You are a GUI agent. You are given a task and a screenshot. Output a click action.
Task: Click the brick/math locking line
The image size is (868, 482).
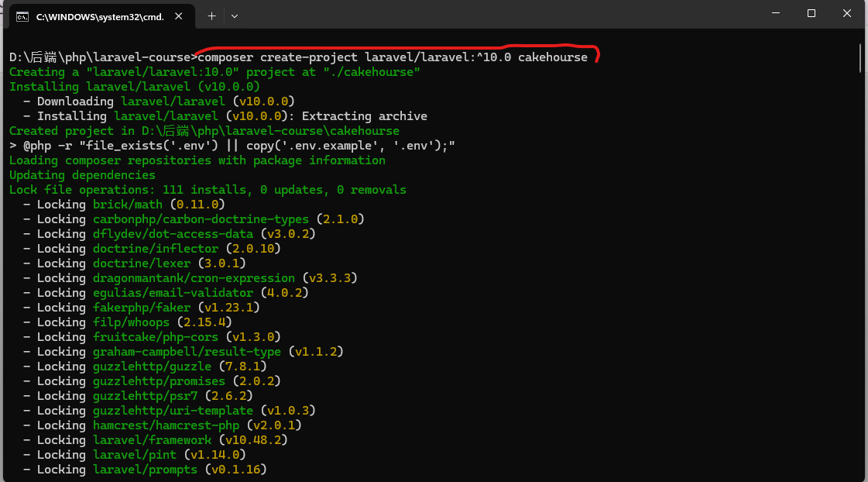(124, 205)
